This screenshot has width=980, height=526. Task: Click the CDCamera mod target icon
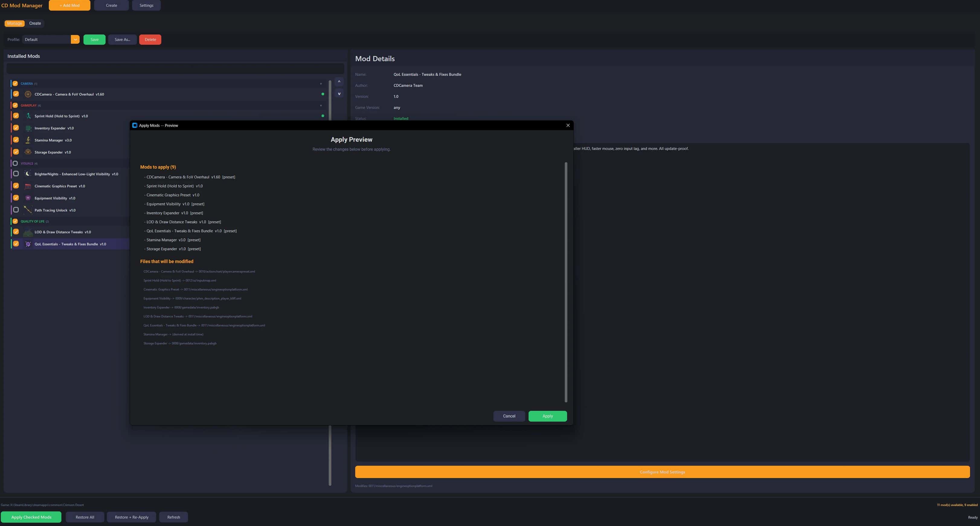click(28, 94)
